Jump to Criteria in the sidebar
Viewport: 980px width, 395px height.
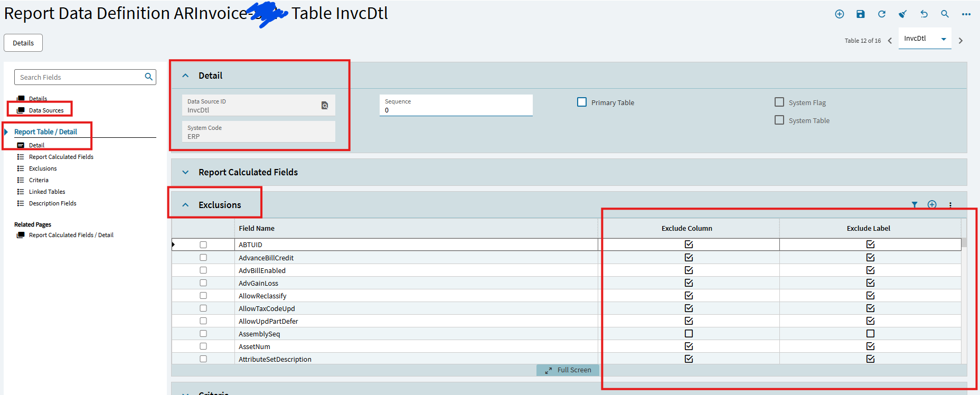[39, 180]
